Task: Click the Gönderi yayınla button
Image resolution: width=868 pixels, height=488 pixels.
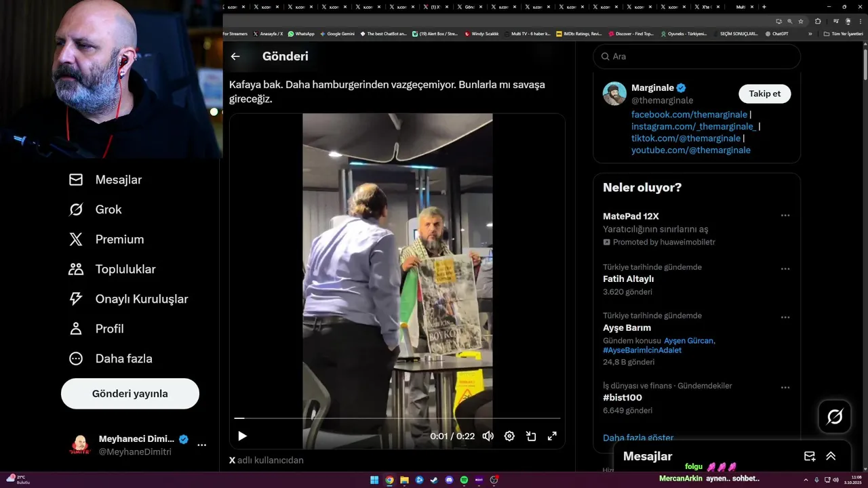Action: click(x=130, y=394)
